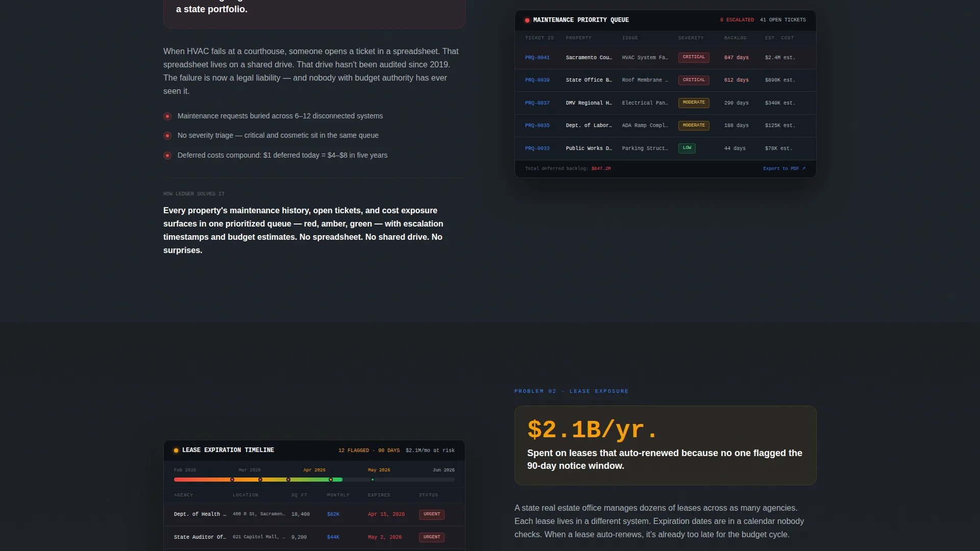Click the Export to PDF link

point(784,168)
